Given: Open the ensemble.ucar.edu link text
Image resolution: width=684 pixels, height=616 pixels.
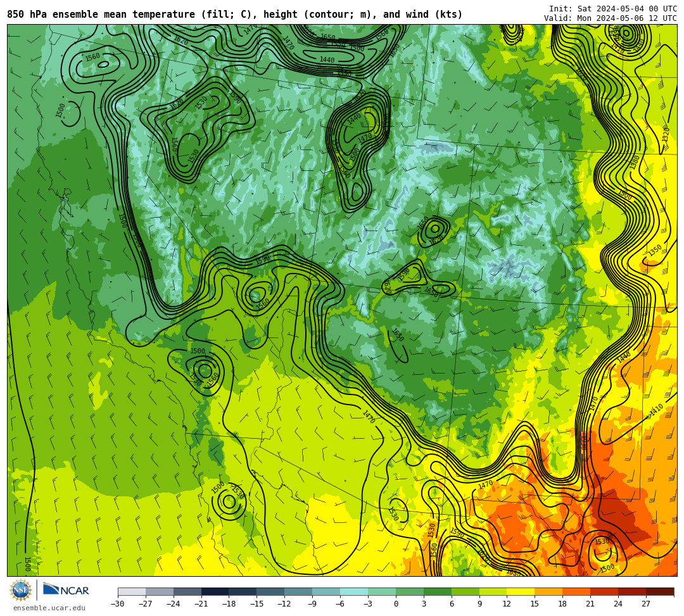Looking at the screenshot, I should click(49, 608).
